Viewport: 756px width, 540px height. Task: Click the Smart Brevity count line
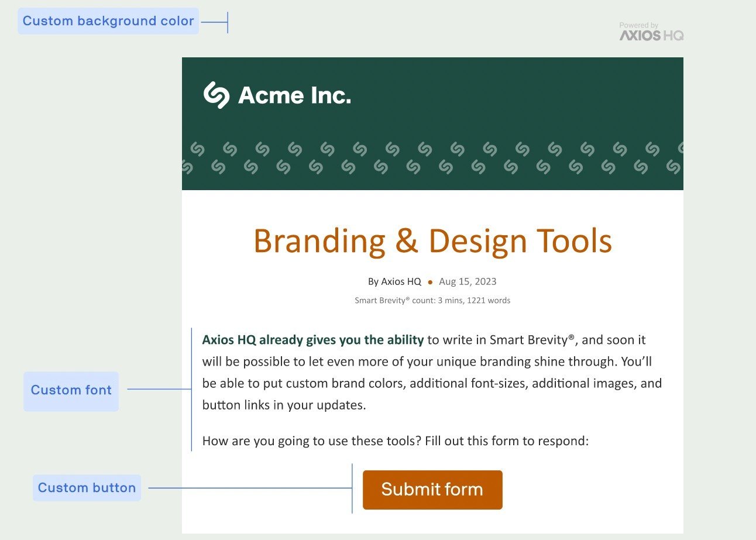[432, 301]
